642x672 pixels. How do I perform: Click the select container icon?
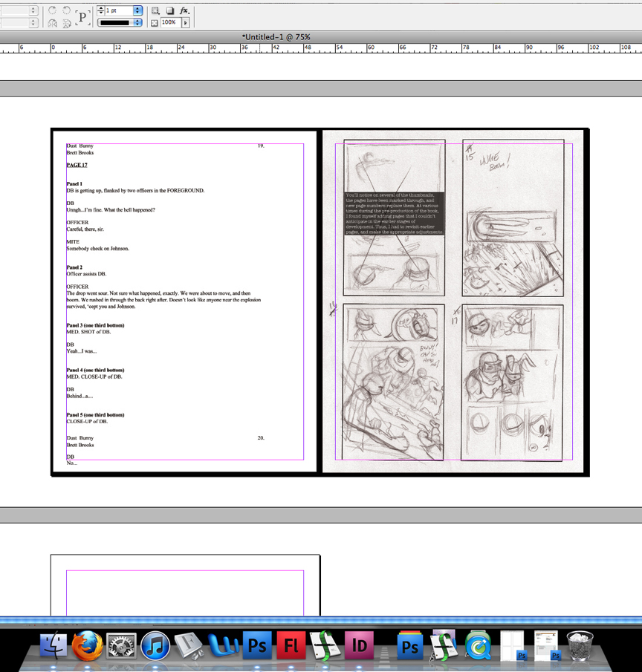pos(155,10)
